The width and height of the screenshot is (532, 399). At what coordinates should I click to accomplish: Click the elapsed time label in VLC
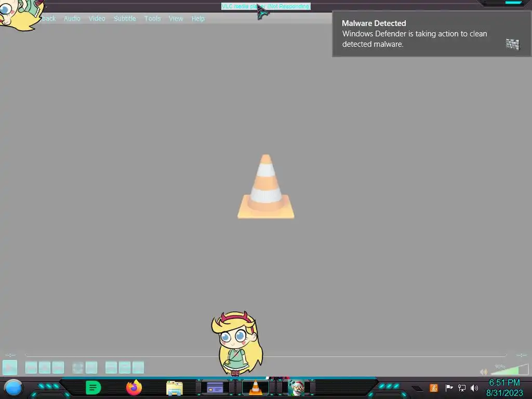[x=10, y=355]
